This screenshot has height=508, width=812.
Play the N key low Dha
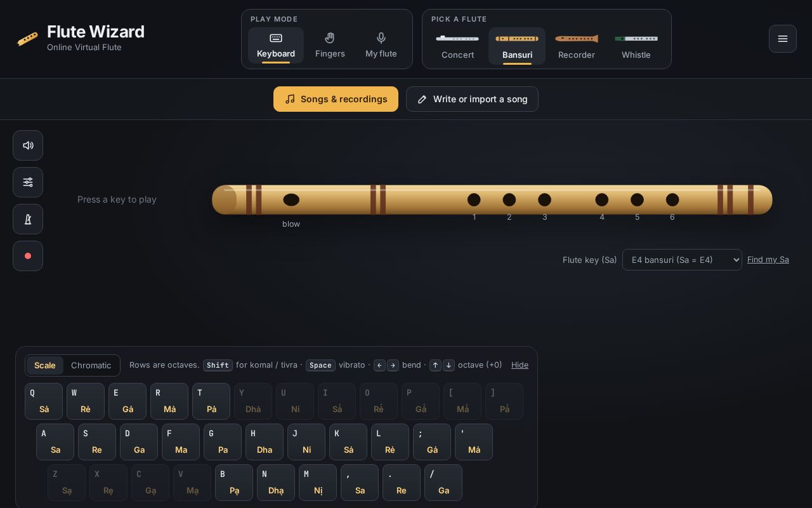pyautogui.click(x=276, y=483)
